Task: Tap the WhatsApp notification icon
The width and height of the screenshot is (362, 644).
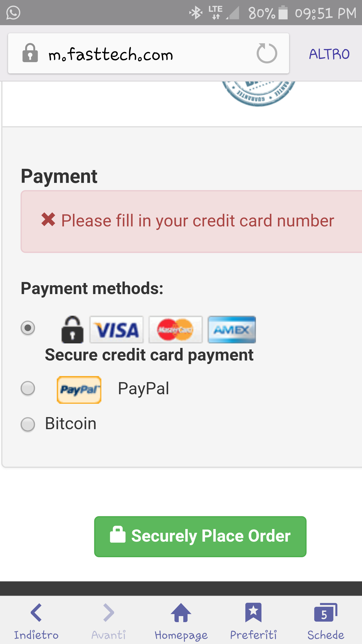Action: [13, 13]
